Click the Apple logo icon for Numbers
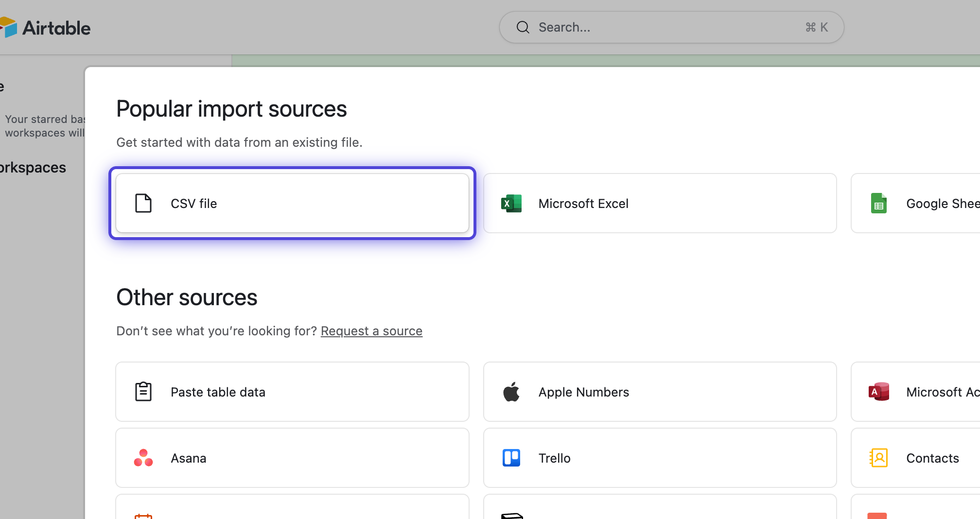Screen dimensions: 980x519 [x=511, y=392]
